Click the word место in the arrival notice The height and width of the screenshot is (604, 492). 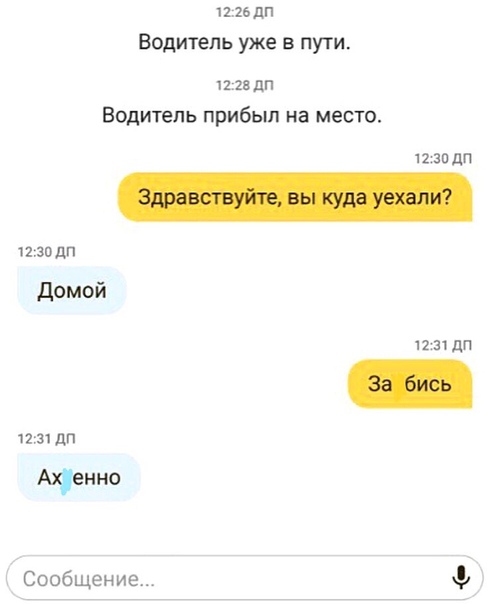point(348,116)
